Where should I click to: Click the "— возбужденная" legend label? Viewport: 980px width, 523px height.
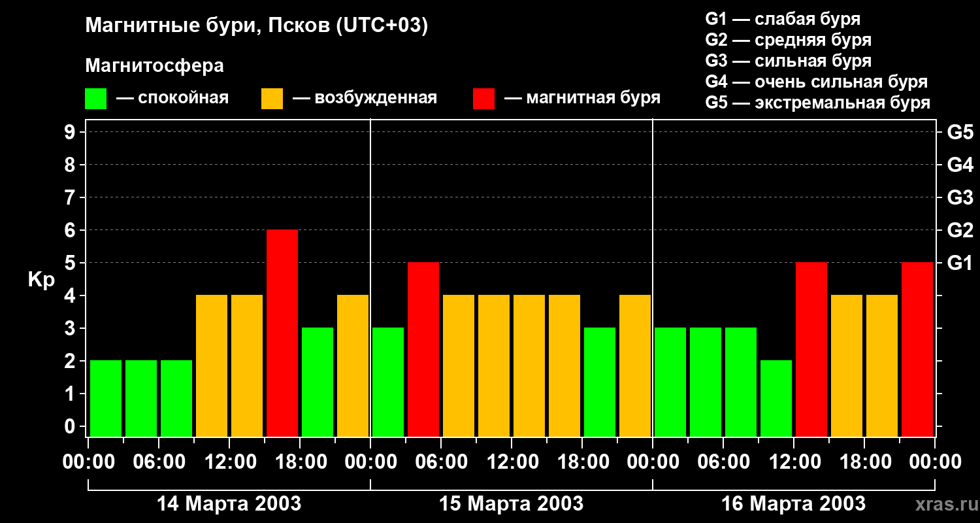tap(365, 98)
